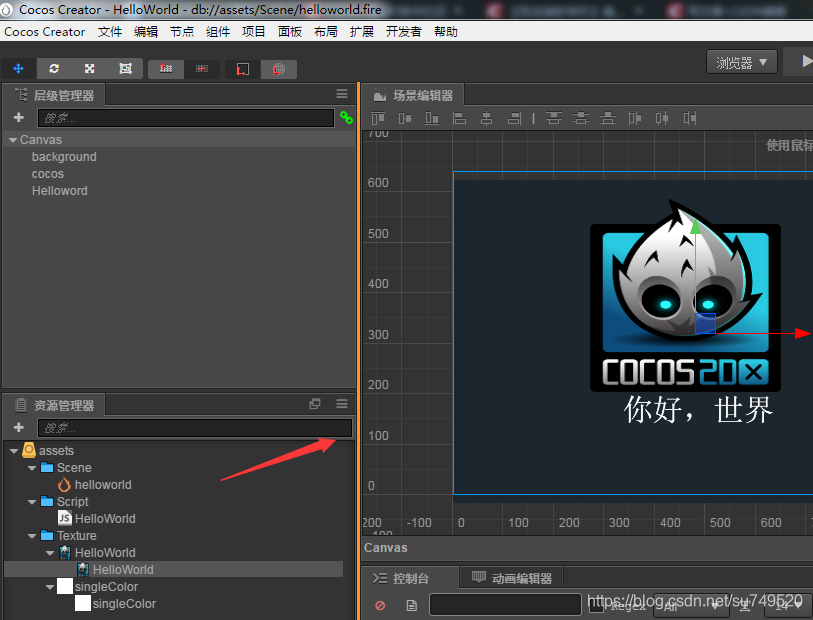Open hierarchy panel hamburger menu

[342, 94]
